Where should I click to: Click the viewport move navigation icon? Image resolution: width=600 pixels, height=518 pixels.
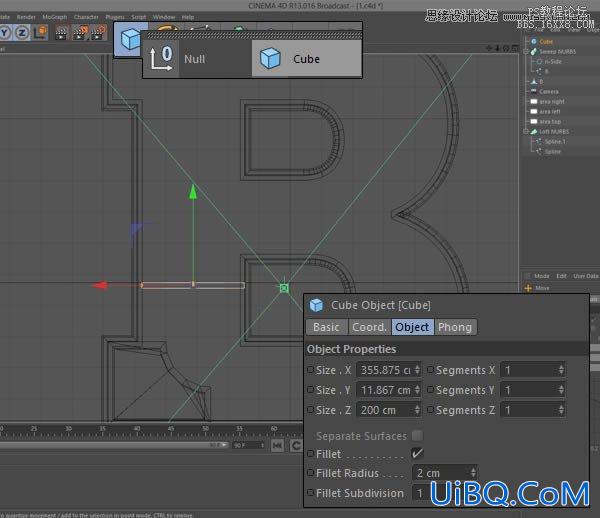489,48
